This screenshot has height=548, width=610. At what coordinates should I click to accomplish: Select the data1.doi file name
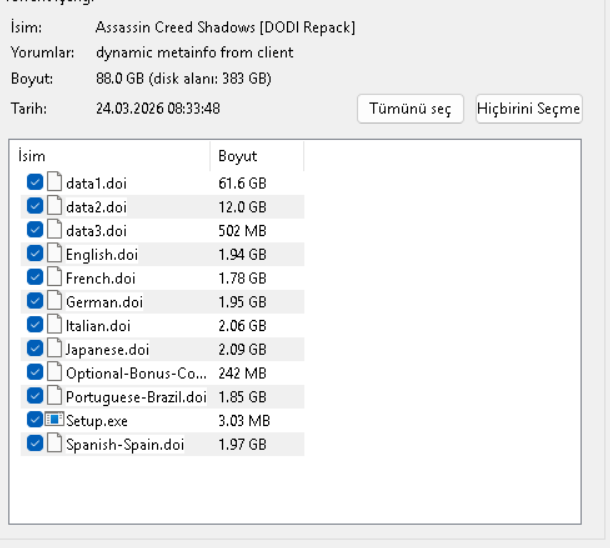coord(96,183)
